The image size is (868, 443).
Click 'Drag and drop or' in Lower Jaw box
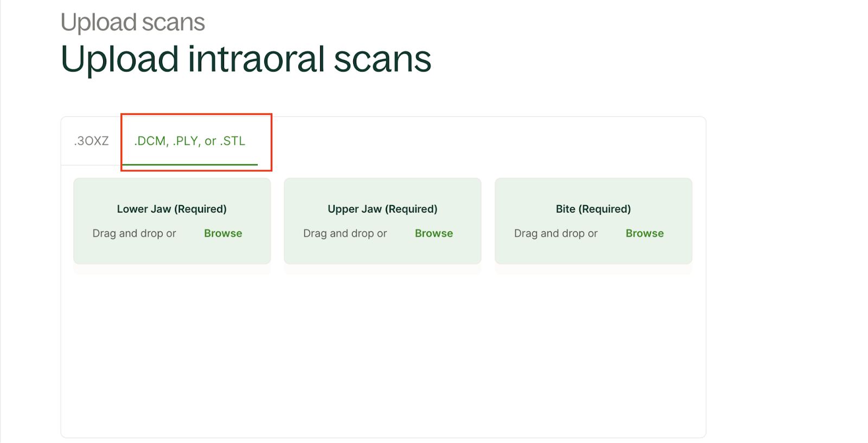pyautogui.click(x=134, y=233)
